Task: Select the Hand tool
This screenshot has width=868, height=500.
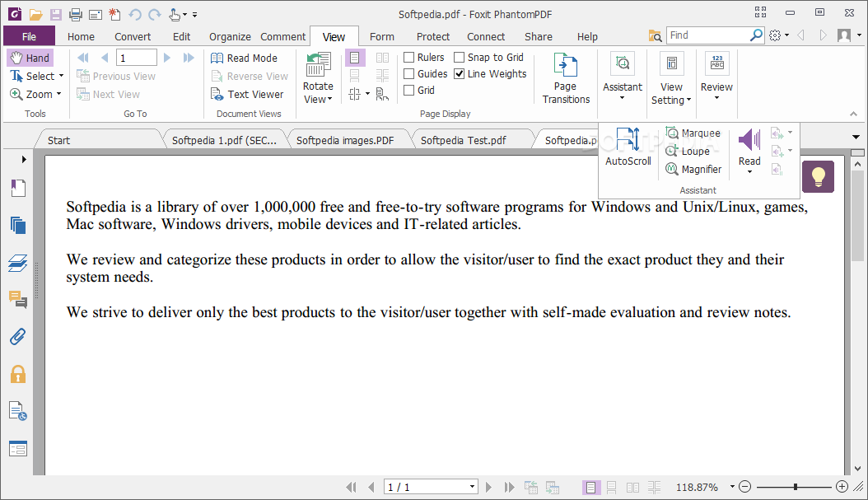Action: (x=30, y=58)
